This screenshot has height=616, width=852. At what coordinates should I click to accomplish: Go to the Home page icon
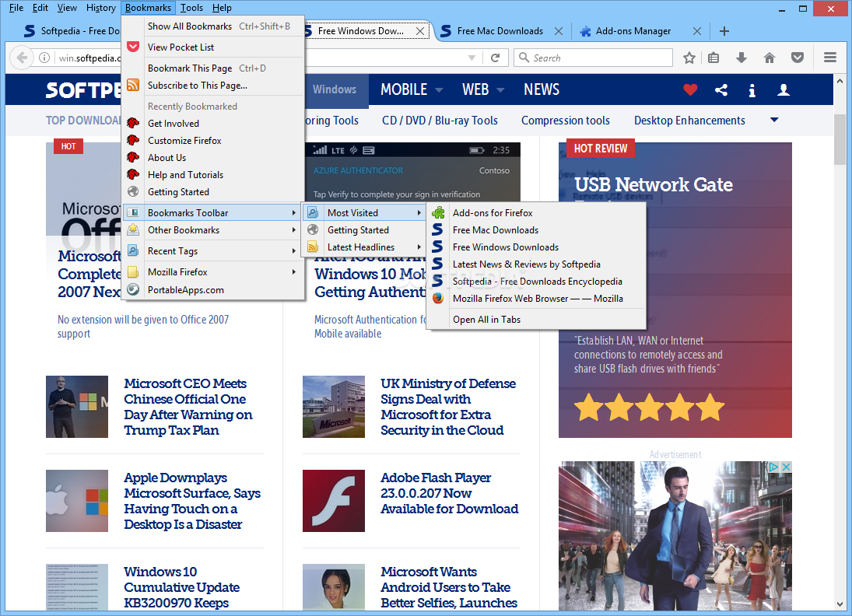(770, 58)
